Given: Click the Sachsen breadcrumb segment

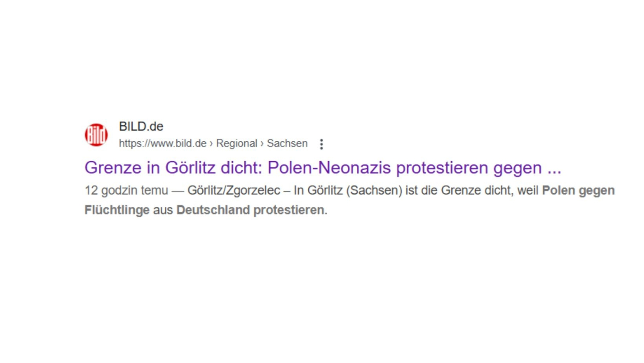Looking at the screenshot, I should (x=287, y=143).
